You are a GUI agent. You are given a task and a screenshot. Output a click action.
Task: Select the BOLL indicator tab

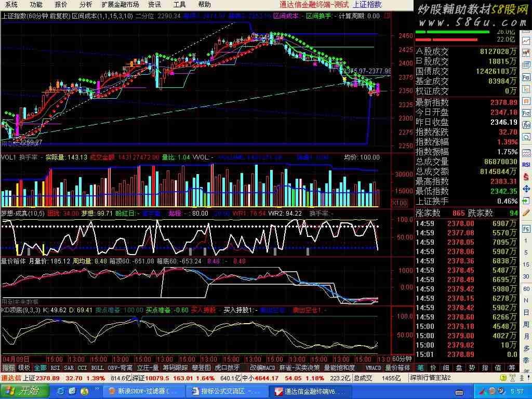97,368
